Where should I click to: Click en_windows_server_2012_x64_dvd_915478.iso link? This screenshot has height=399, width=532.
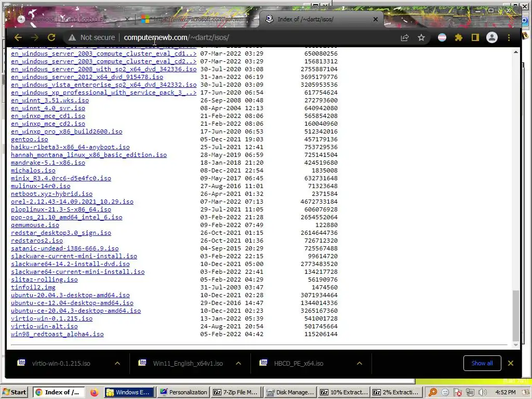[x=87, y=77]
